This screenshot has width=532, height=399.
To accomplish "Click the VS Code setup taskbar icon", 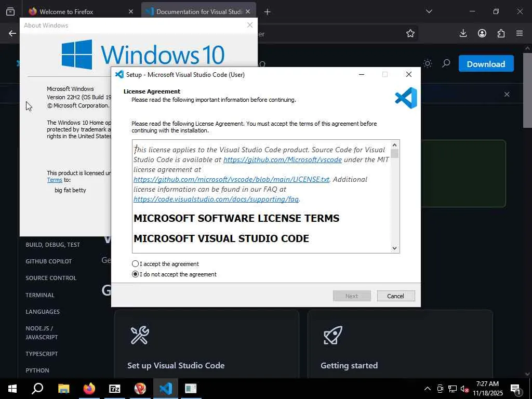I will click(166, 389).
